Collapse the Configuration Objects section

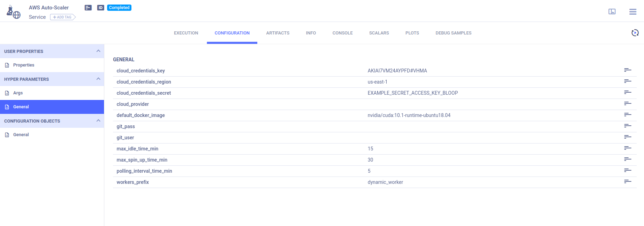[98, 121]
